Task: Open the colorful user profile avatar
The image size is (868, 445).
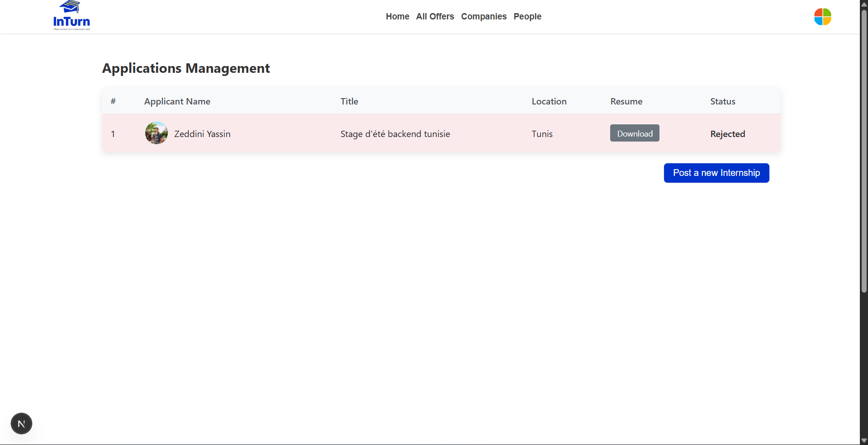Action: coord(822,17)
